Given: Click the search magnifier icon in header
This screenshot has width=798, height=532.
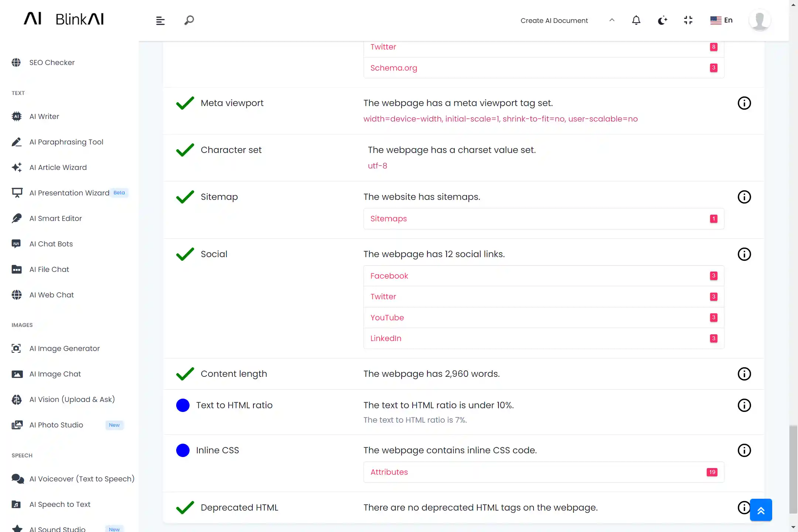Looking at the screenshot, I should pyautogui.click(x=189, y=20).
